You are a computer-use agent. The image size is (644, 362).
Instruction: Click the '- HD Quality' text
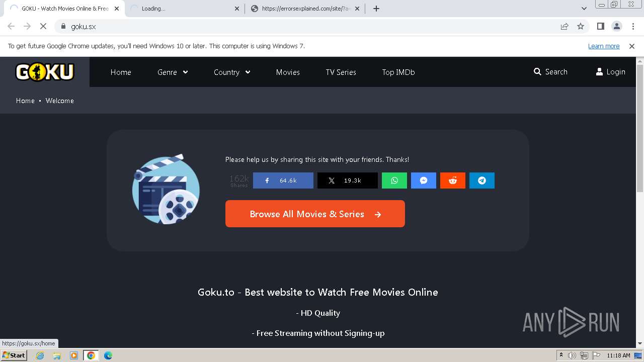tap(318, 313)
